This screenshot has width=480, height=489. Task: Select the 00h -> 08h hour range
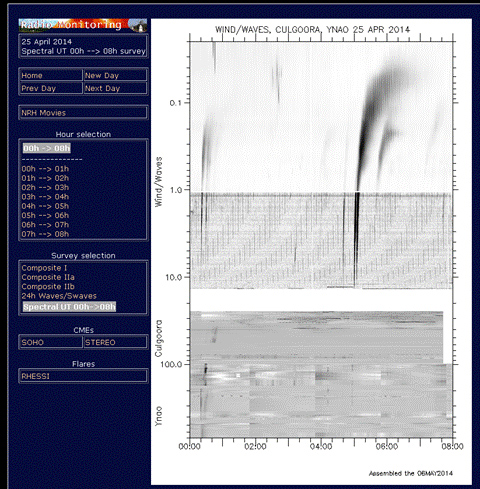[47, 148]
